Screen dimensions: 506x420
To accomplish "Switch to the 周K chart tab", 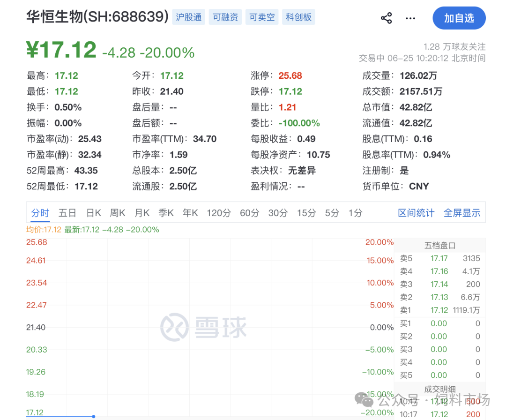I will 118,213.
